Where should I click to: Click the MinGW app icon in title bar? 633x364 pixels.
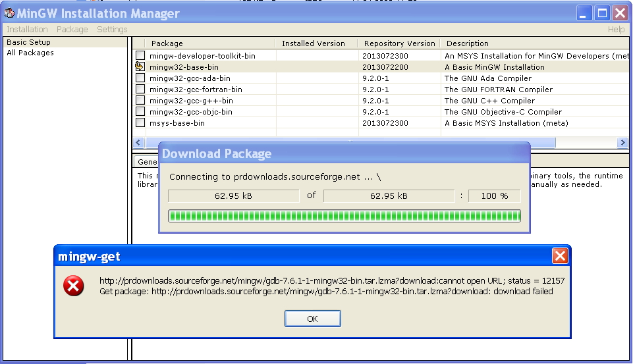click(x=9, y=13)
